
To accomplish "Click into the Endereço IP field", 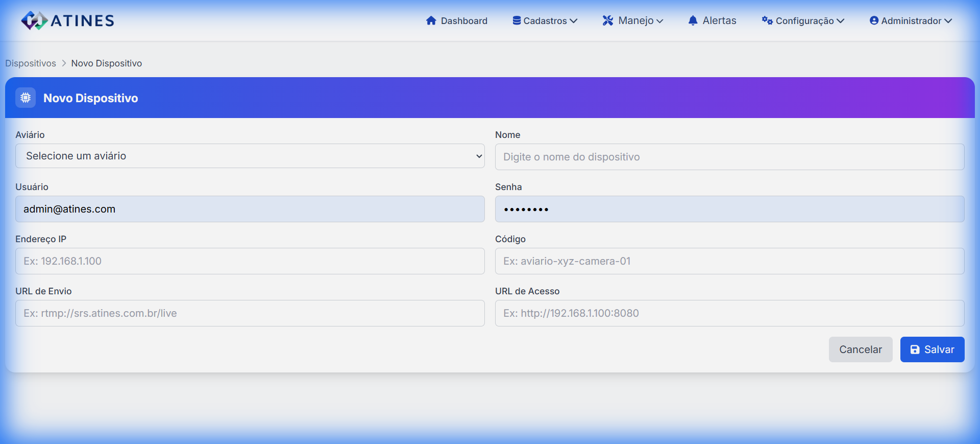I will coord(250,261).
